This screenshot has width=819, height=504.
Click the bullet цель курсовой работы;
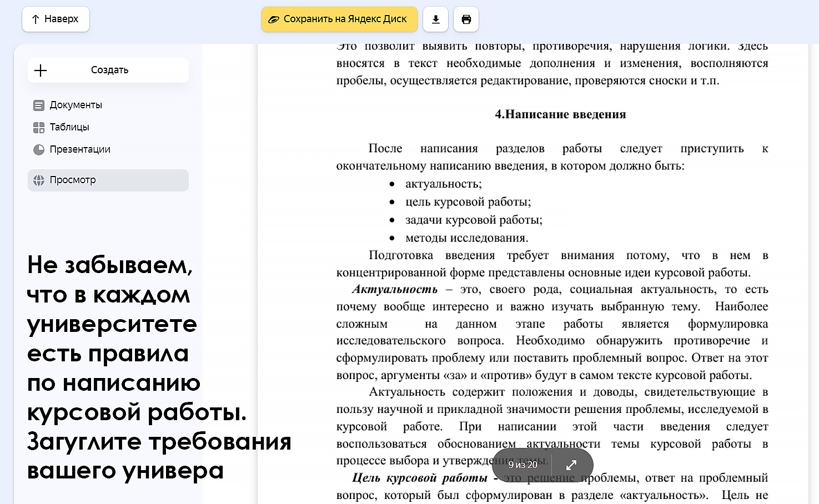click(x=468, y=202)
